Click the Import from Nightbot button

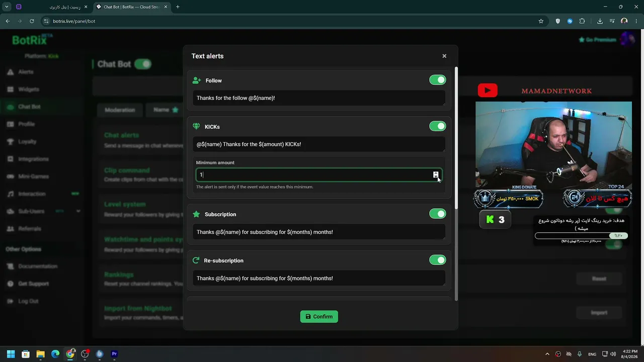599,313
